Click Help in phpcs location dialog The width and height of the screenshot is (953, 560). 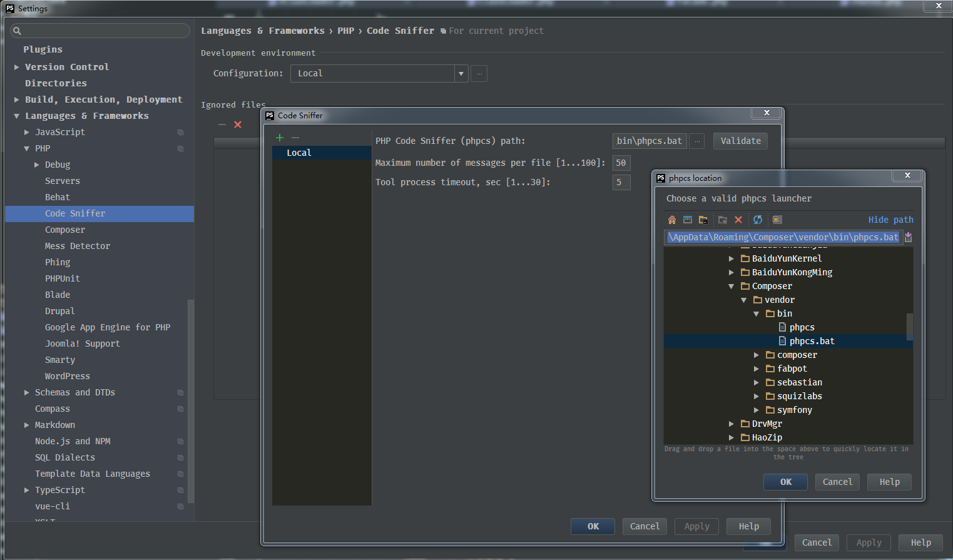pyautogui.click(x=889, y=482)
